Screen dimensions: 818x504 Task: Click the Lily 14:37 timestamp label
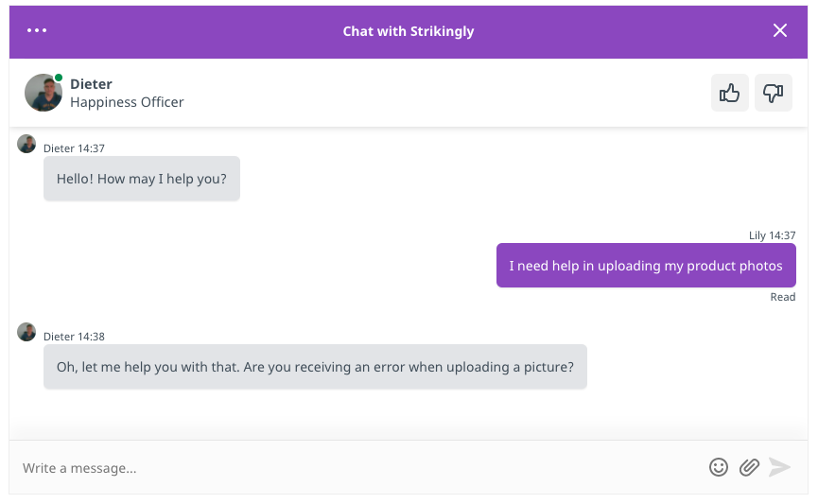coord(772,235)
